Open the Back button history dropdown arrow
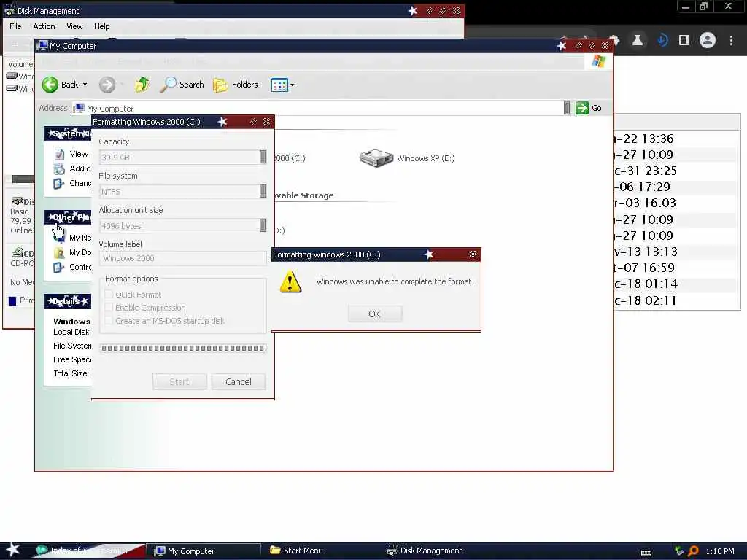Screen dimensions: 747x560 click(x=85, y=85)
